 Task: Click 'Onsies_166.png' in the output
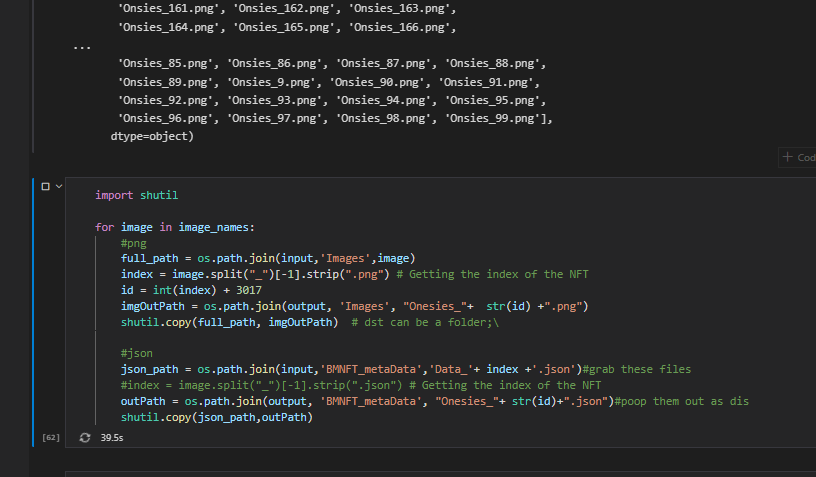(x=402, y=27)
